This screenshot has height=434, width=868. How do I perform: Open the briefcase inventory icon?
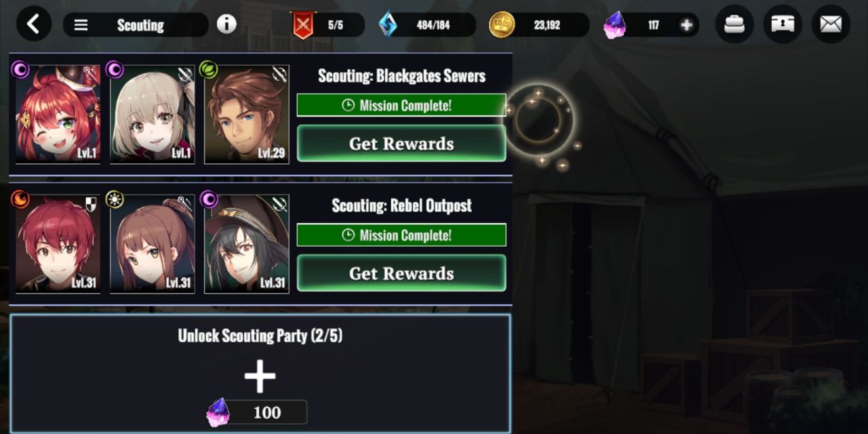[x=734, y=24]
